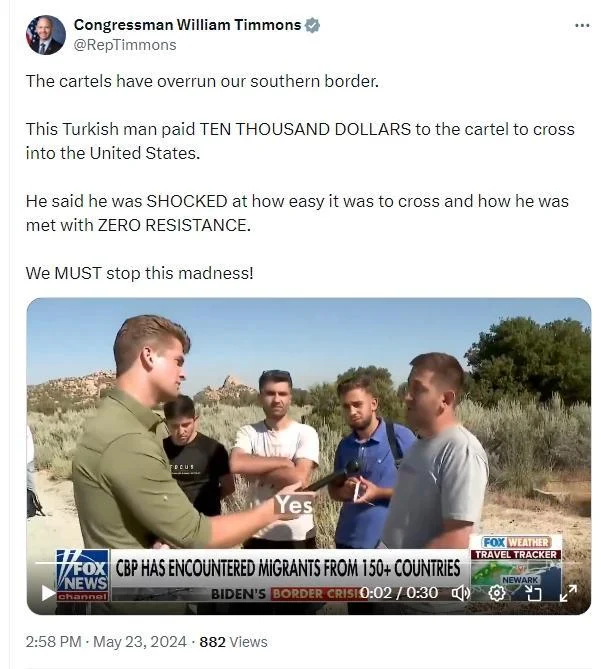Viewport: 601px width, 669px height.
Task: Open the Congressman William Timmons display name
Action: tap(187, 25)
